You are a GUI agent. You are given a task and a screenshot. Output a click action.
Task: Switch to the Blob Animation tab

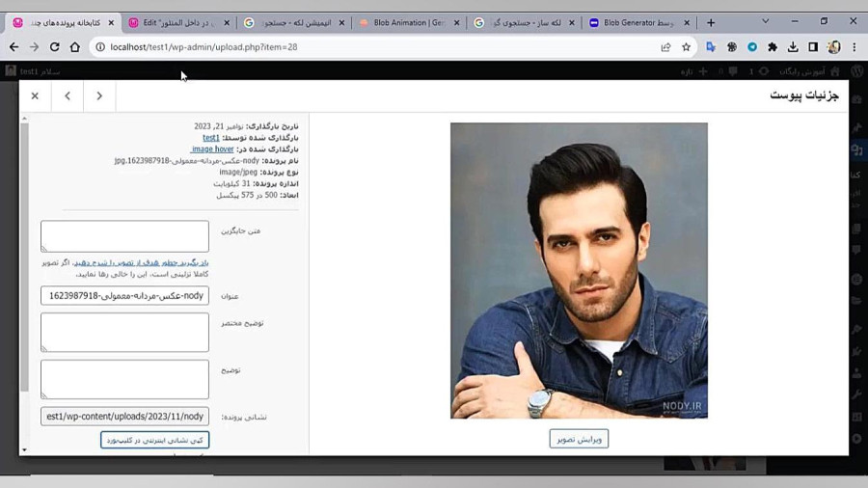pos(409,23)
